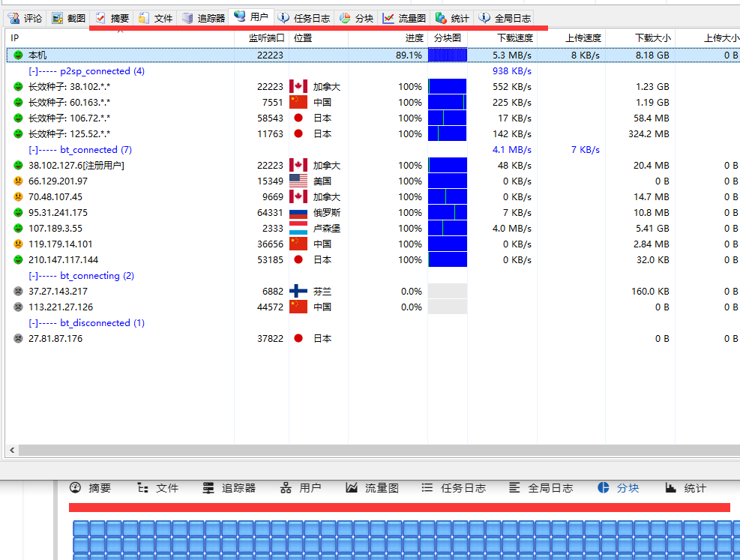Sort peers by 下载速度 column header

pyautogui.click(x=514, y=37)
